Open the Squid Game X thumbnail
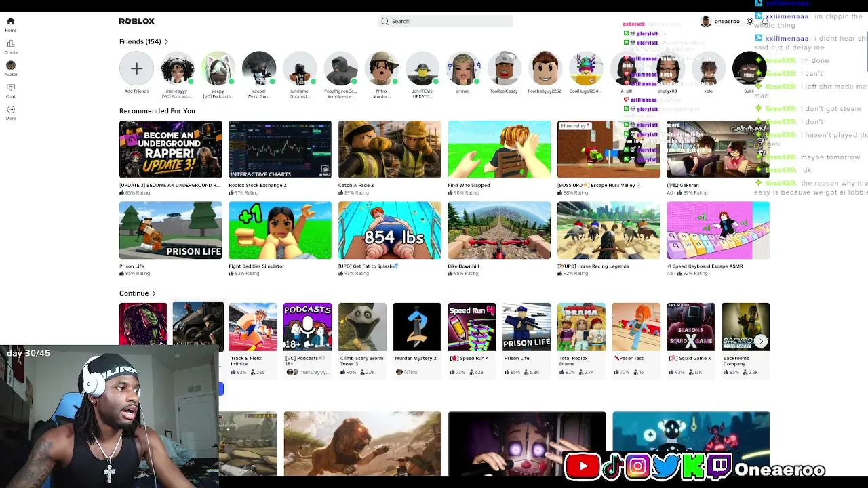This screenshot has width=868, height=488. tap(690, 327)
